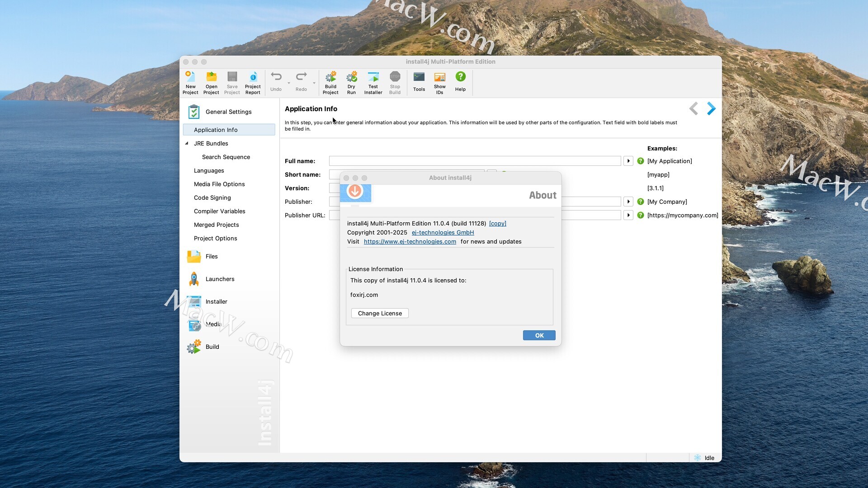Select Search Sequence in sidebar
Image resolution: width=868 pixels, height=488 pixels.
click(x=226, y=157)
